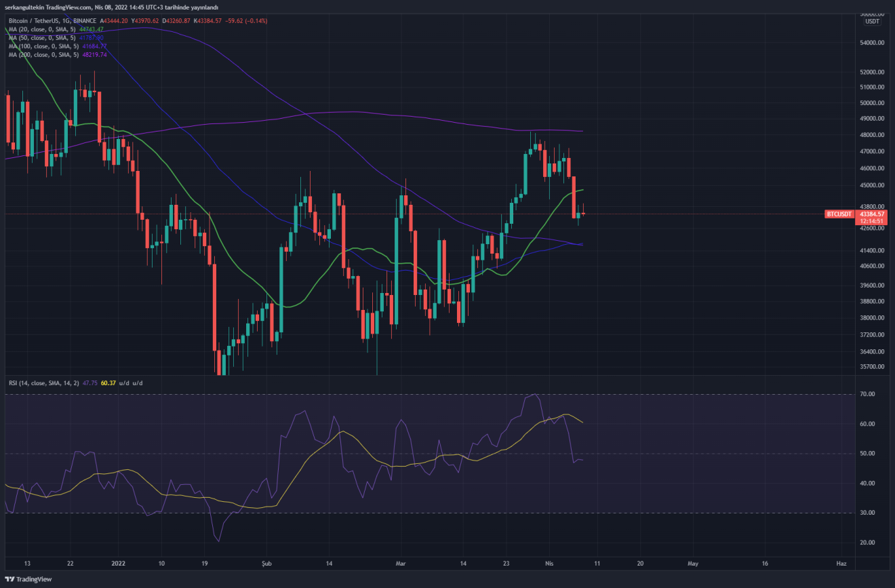Click the Şub month label on time axis
Screen dimensions: 895x588
(266, 563)
